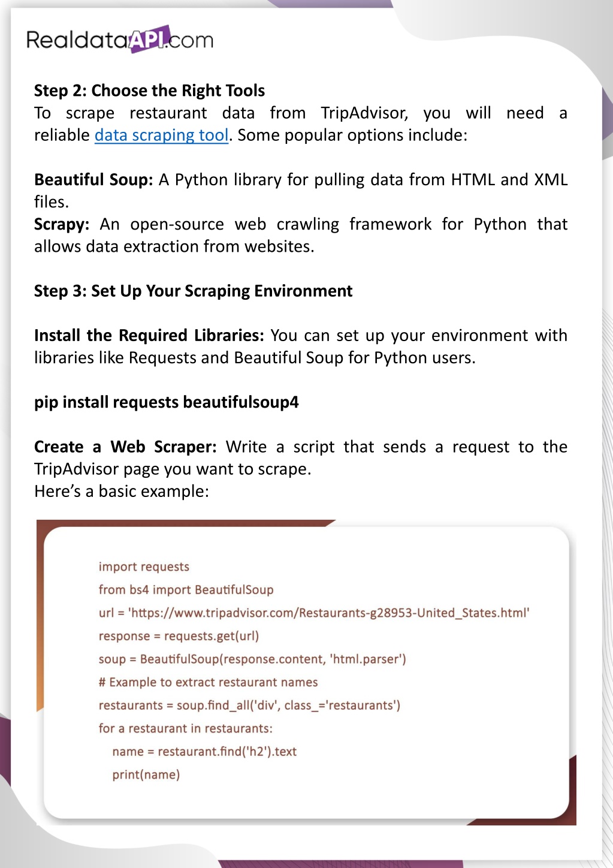This screenshot has width=613, height=868.
Task: Open the data scraping tool link
Action: (x=161, y=135)
